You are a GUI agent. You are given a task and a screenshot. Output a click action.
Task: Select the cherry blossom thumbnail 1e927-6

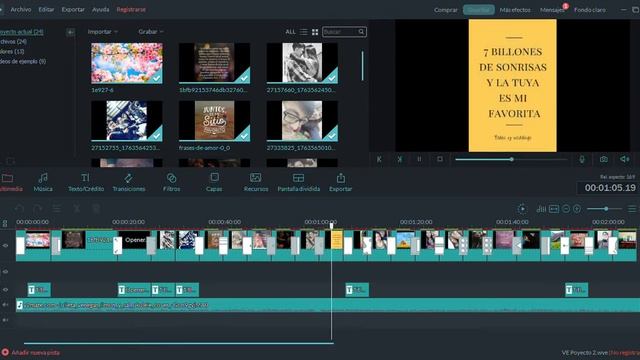click(x=127, y=63)
